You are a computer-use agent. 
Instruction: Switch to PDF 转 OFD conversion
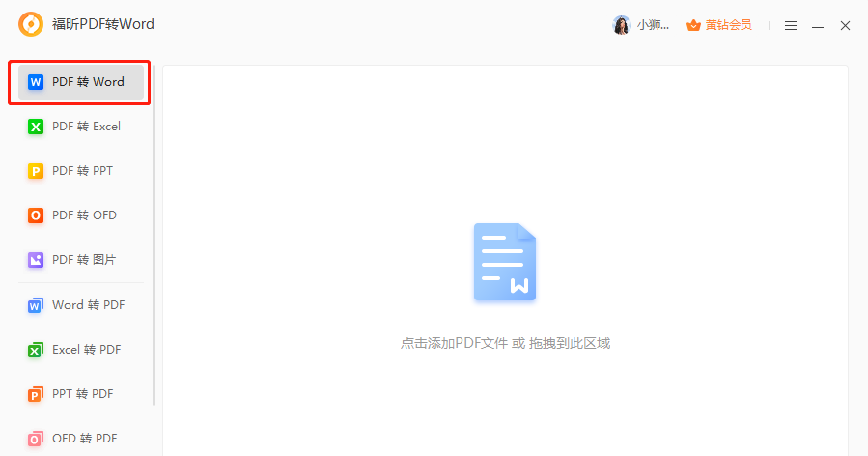(x=81, y=215)
